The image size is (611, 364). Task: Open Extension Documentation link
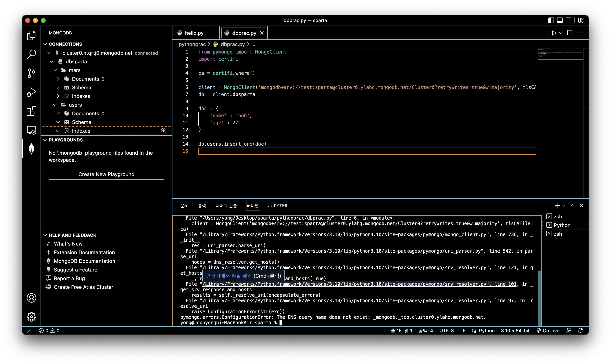84,252
